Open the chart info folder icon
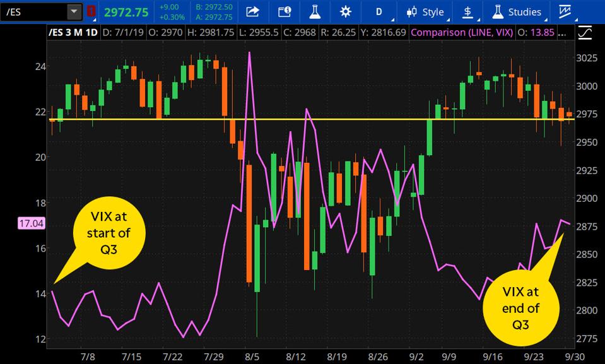605x364 pixels. [284, 11]
